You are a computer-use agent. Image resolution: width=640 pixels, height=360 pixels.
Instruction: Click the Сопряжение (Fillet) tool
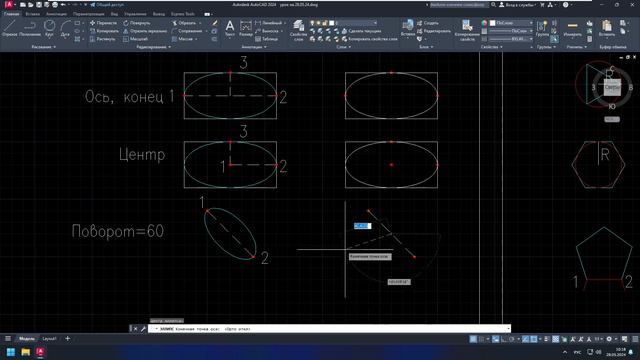[x=187, y=31]
